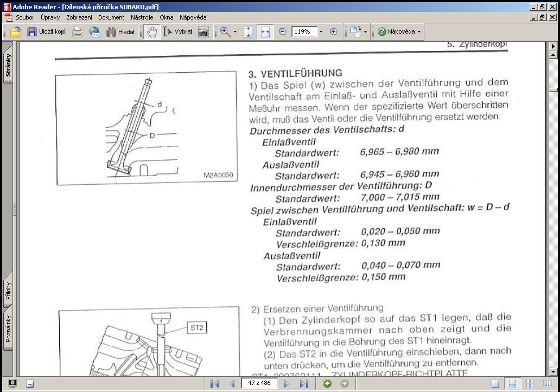Click the valve diagram figure M2A0050

147,128
